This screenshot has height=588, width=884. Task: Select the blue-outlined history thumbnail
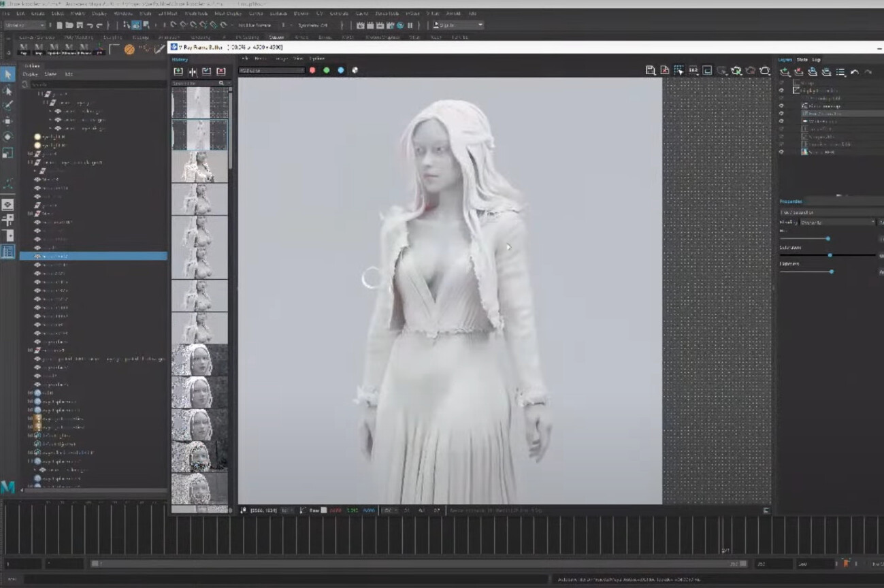(x=199, y=135)
